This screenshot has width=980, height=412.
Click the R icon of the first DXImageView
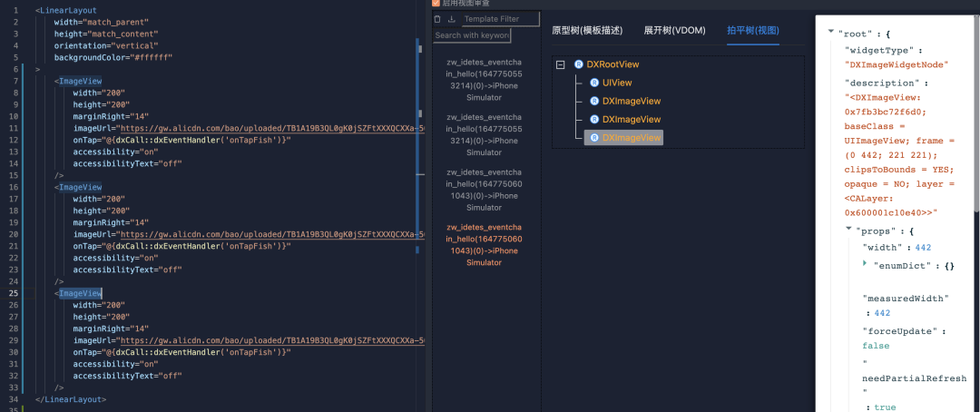coord(594,101)
